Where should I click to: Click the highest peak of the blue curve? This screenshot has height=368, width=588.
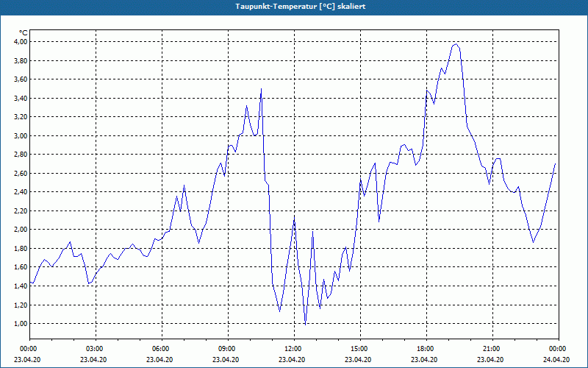(x=456, y=44)
